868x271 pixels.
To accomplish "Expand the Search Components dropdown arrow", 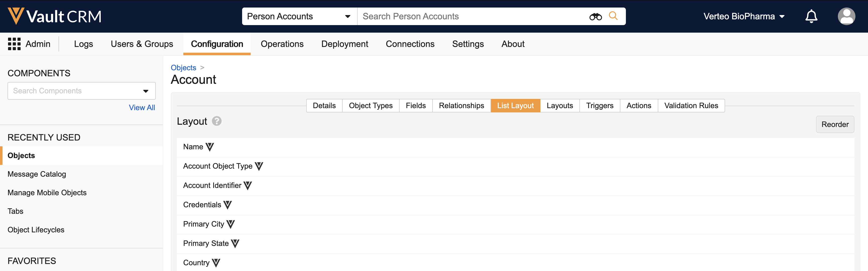I will [x=146, y=91].
